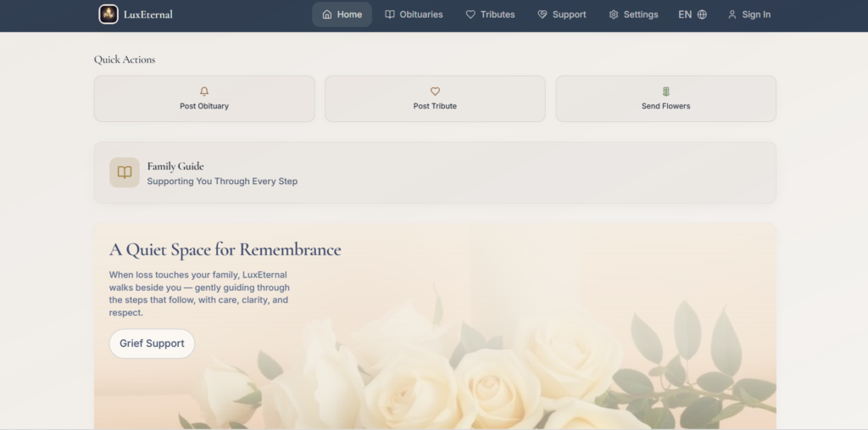Image resolution: width=868 pixels, height=430 pixels.
Task: Open the Tributes menu label
Action: pos(498,14)
